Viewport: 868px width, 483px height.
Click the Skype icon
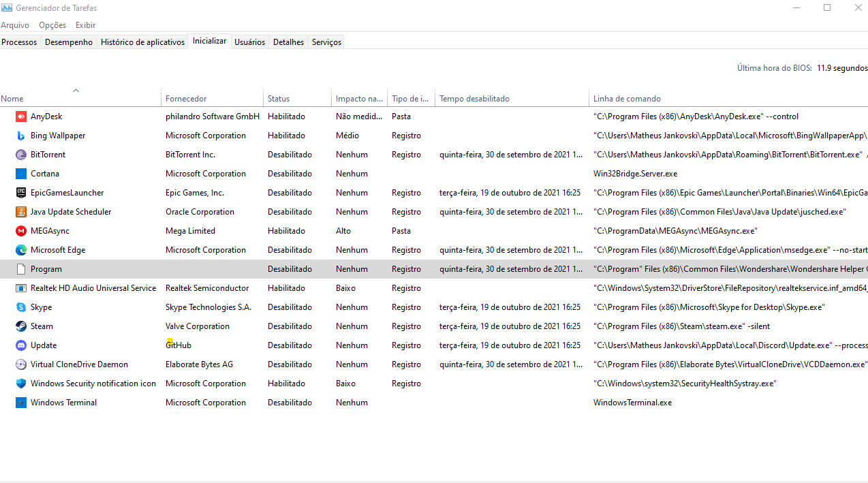[x=20, y=307]
